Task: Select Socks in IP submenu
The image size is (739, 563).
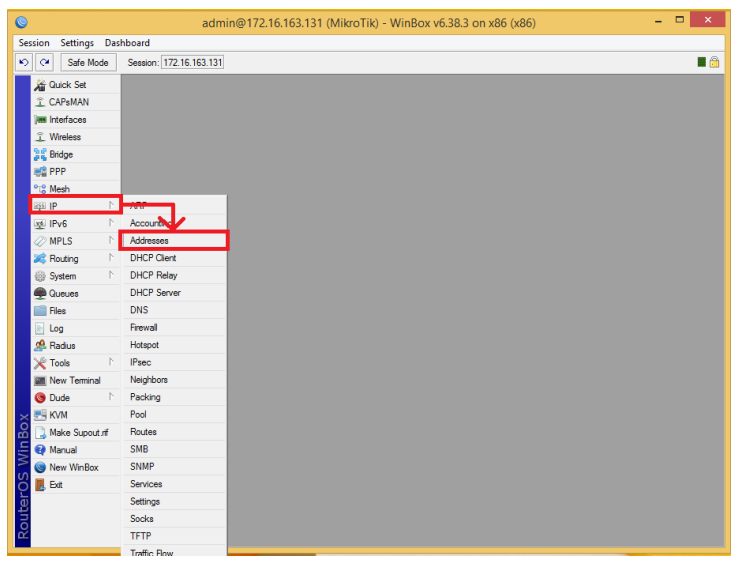Action: click(x=174, y=520)
